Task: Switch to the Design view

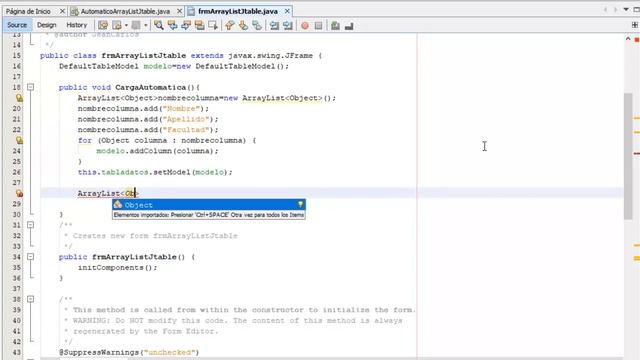Action: point(47,25)
